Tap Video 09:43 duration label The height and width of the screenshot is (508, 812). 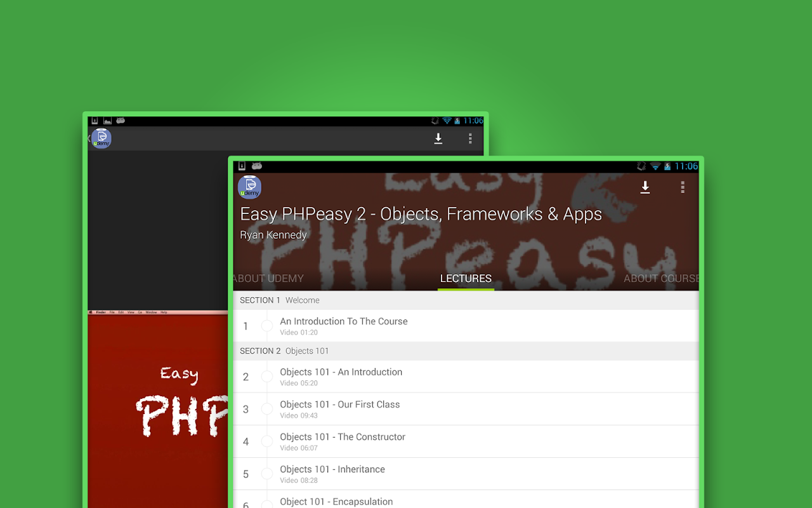pyautogui.click(x=299, y=416)
